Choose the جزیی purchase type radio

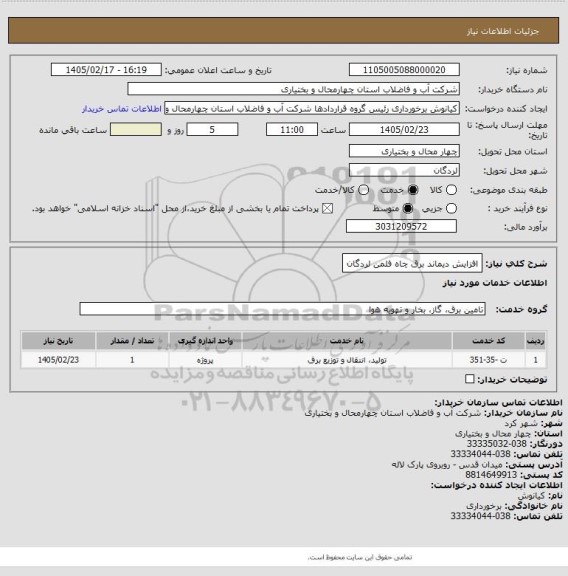point(451,209)
